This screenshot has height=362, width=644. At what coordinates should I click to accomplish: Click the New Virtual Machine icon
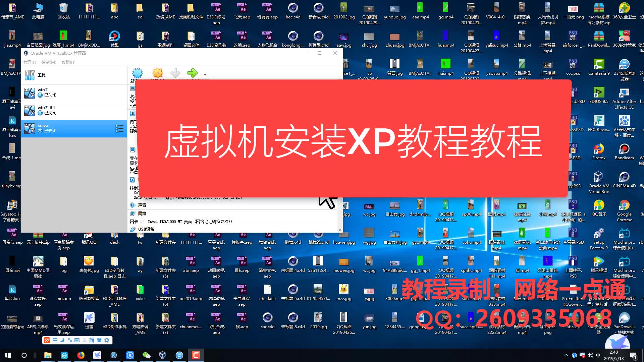coord(138,73)
